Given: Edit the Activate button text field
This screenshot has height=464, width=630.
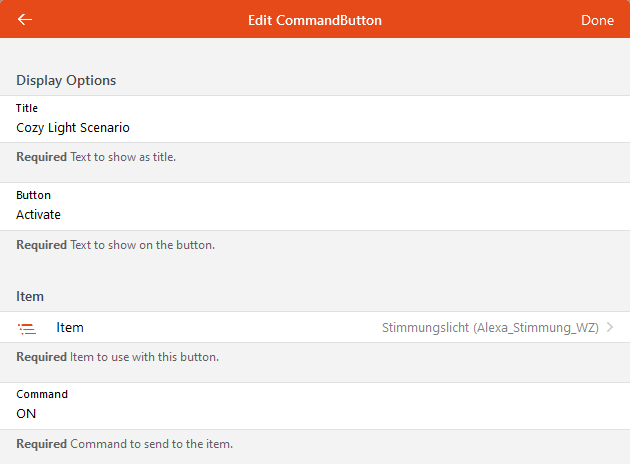Looking at the screenshot, I should 39,215.
